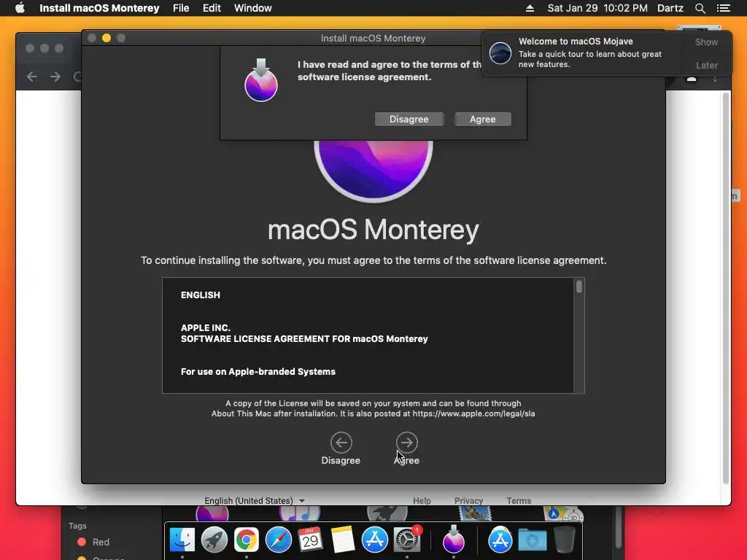Click the 'For use on Apple-branded Systems' text
This screenshot has width=747, height=560.
pyautogui.click(x=258, y=371)
